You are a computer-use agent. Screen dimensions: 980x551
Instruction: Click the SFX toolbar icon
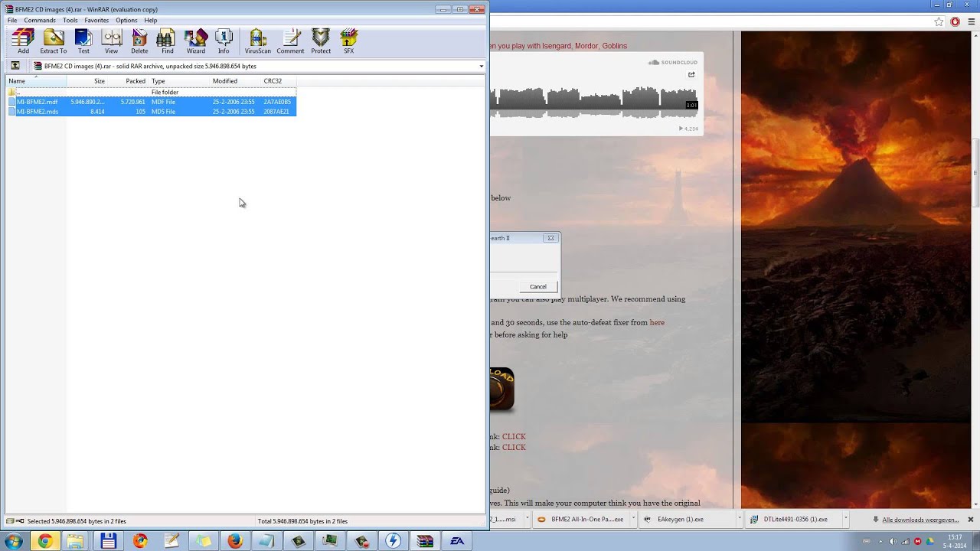[x=348, y=41]
